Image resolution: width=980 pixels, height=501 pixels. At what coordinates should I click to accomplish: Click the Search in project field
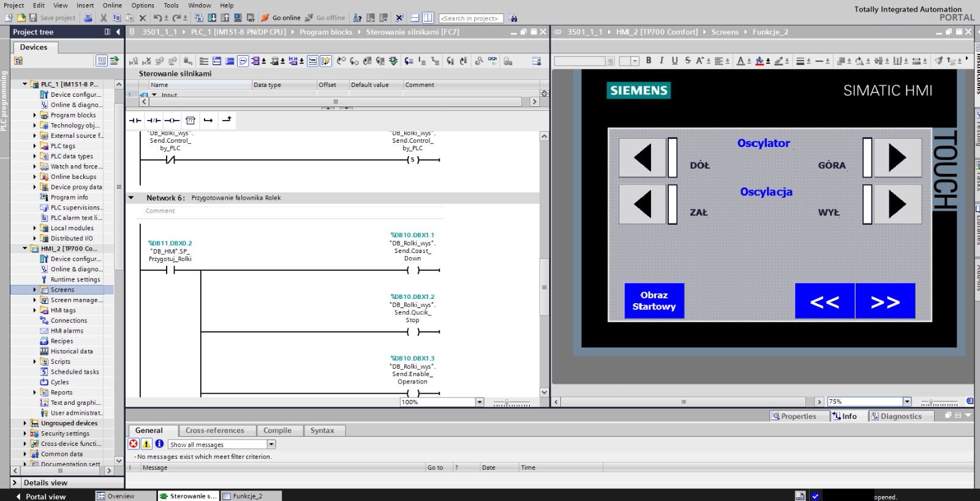coord(470,18)
